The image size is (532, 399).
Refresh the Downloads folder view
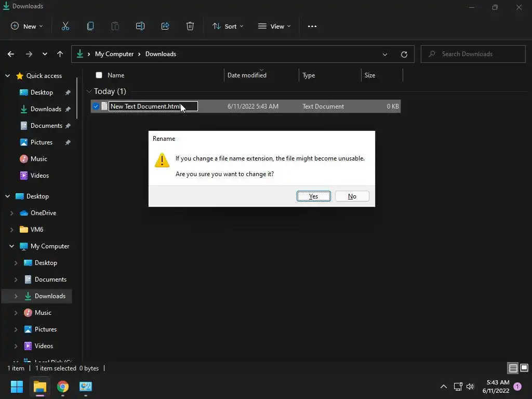(x=404, y=54)
